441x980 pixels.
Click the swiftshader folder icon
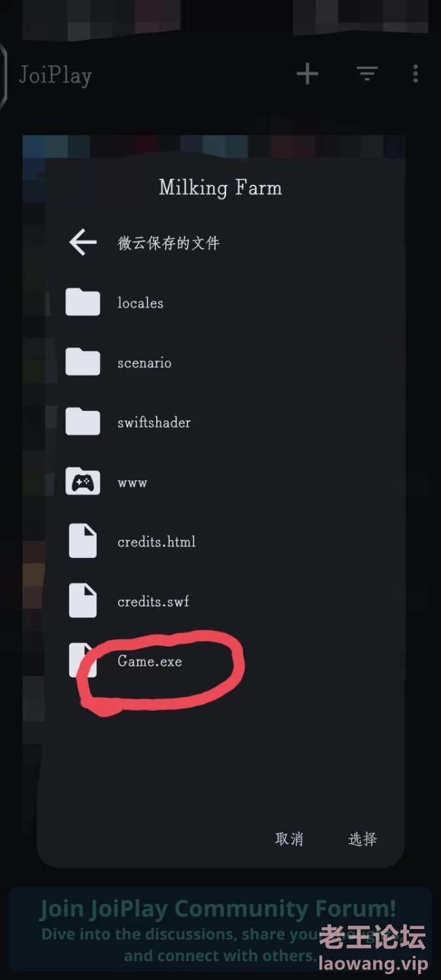[x=83, y=422]
